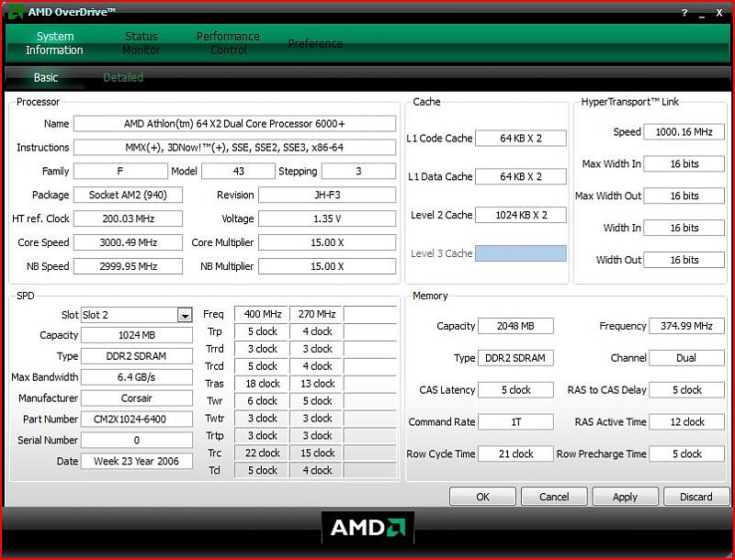Click the NB Speed value 2999.95 MHz
Viewport: 735px width, 560px height.
[128, 266]
